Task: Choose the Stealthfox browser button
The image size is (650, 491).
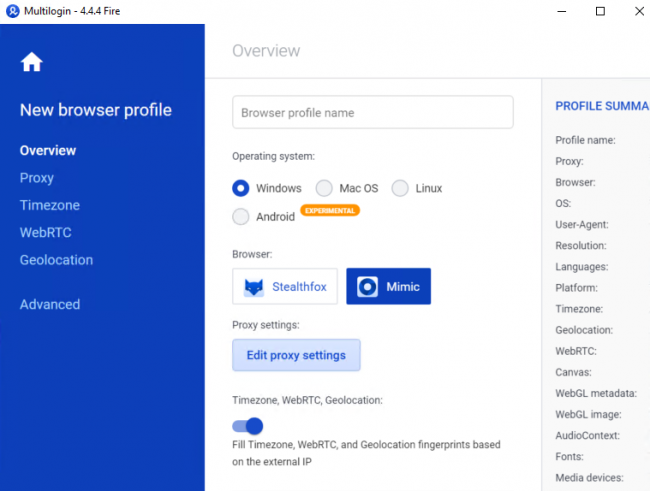Action: coord(285,287)
